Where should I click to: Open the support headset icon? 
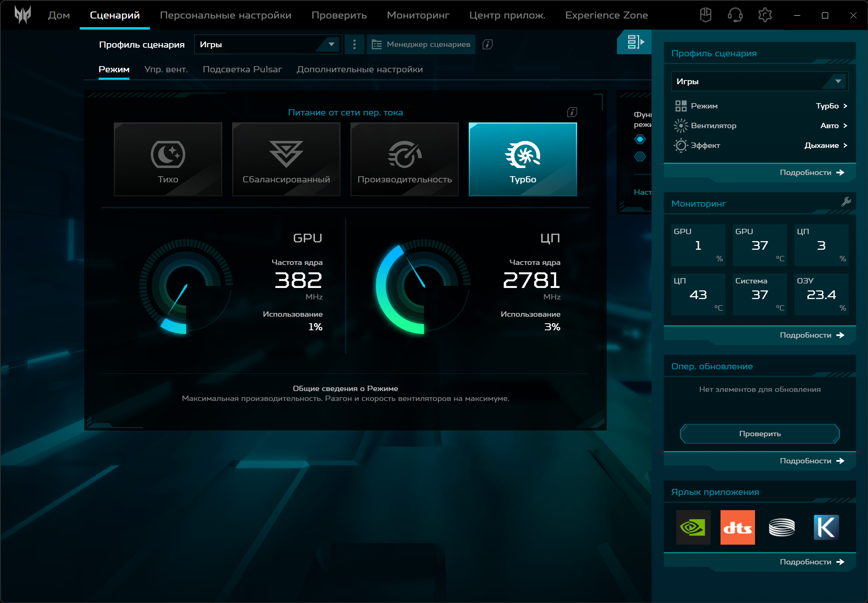(735, 15)
